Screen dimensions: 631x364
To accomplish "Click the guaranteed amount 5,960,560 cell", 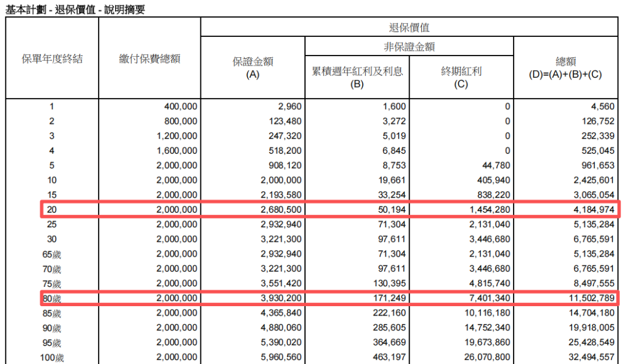I will (x=279, y=357).
